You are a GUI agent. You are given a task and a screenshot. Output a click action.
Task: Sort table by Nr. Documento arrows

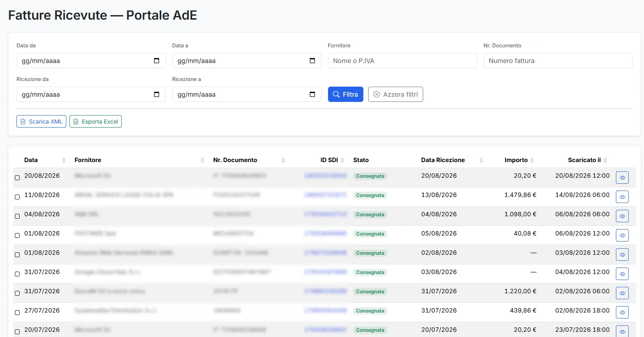coord(283,160)
